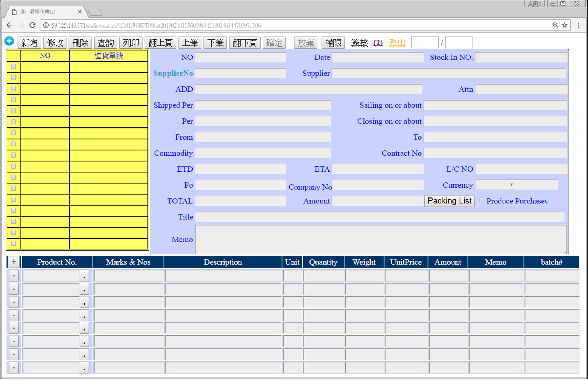Click the Date input field

[x=377, y=57]
